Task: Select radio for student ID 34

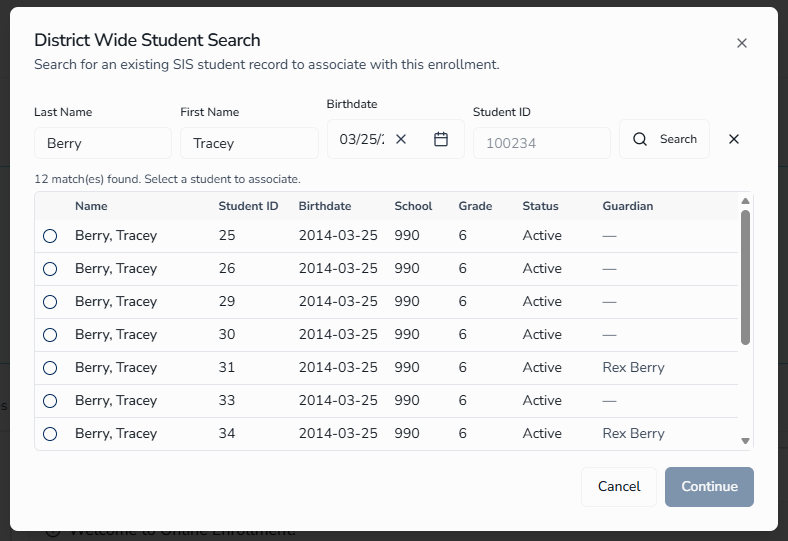Action: [x=50, y=434]
